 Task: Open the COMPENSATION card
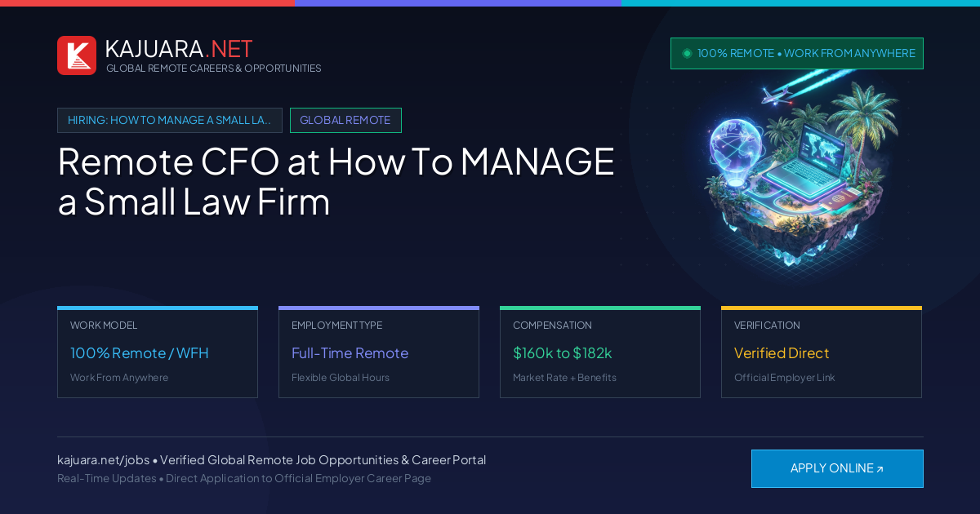tap(600, 352)
